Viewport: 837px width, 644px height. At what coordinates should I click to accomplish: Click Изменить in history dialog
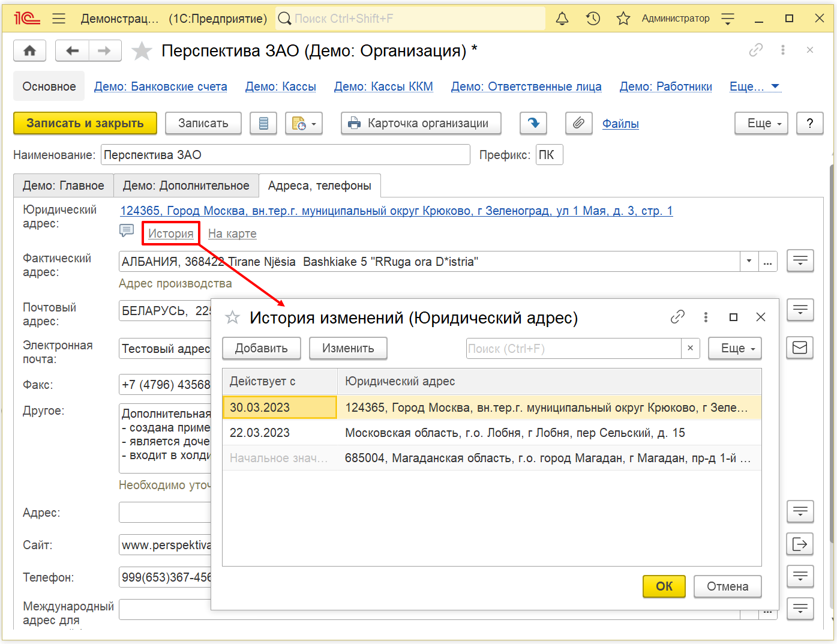(348, 348)
